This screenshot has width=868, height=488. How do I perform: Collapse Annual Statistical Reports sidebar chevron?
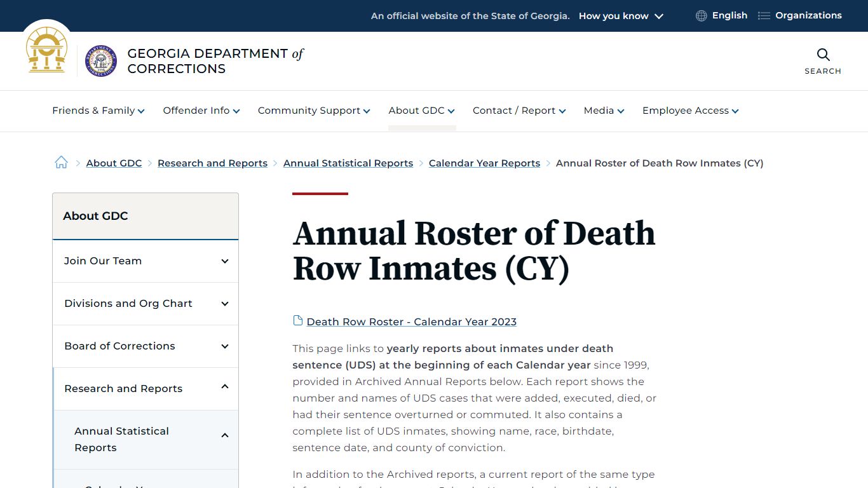tap(225, 436)
